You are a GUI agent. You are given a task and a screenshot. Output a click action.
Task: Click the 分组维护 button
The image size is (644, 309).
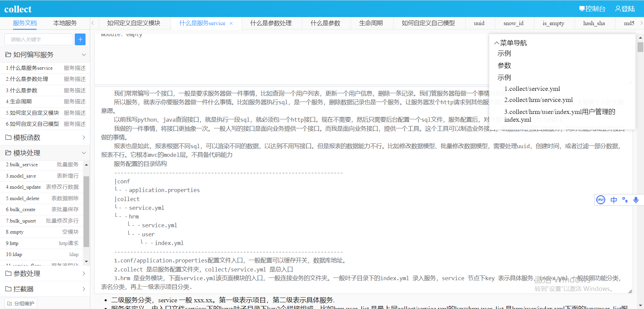21,304
